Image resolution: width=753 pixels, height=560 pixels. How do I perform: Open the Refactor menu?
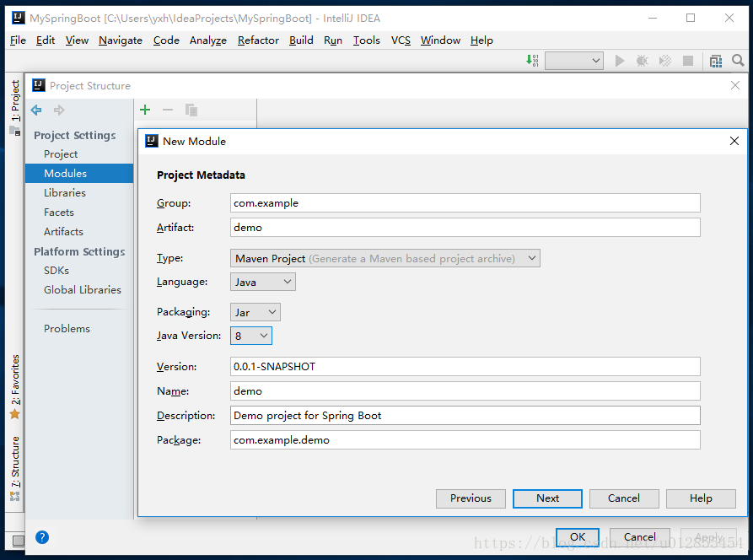[x=258, y=40]
